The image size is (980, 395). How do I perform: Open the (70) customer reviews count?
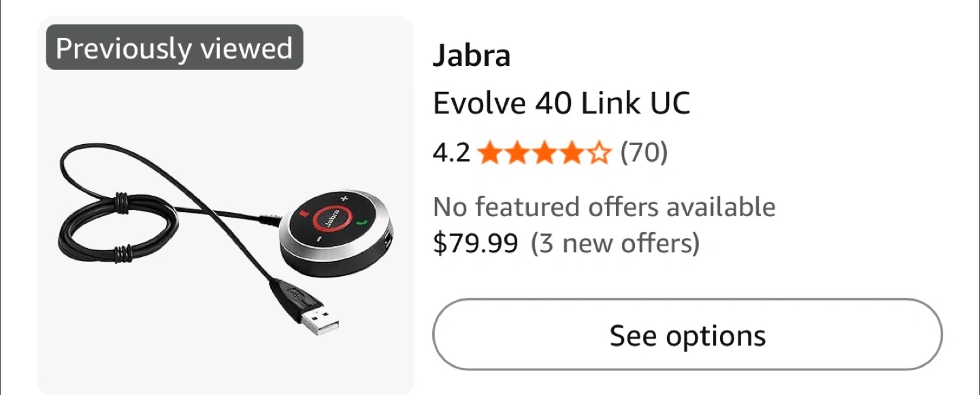click(644, 153)
